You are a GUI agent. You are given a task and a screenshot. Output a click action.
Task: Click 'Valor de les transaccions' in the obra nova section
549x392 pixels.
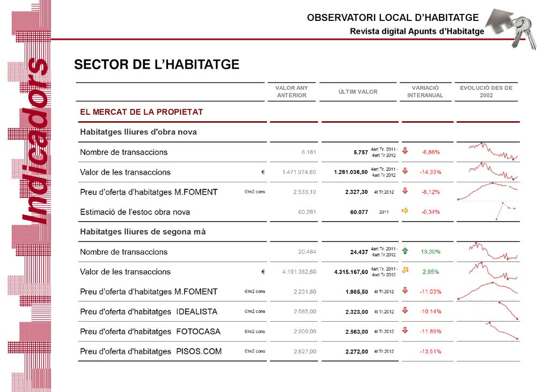point(125,172)
